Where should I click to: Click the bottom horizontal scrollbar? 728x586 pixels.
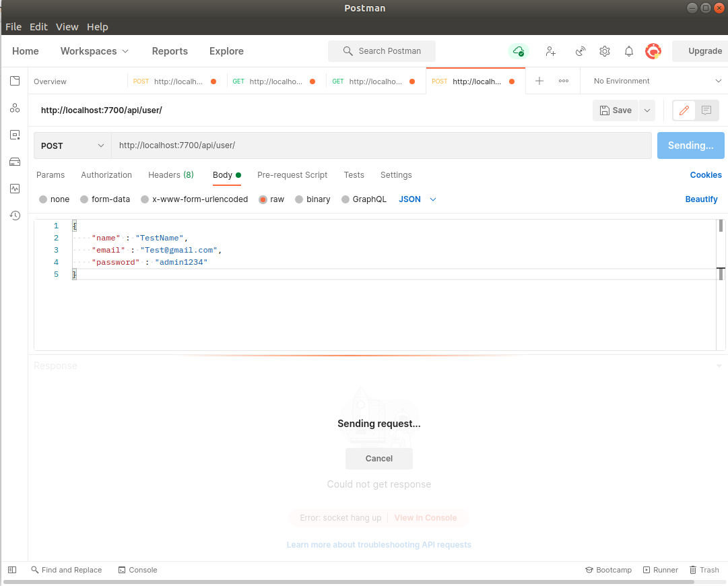point(348,582)
